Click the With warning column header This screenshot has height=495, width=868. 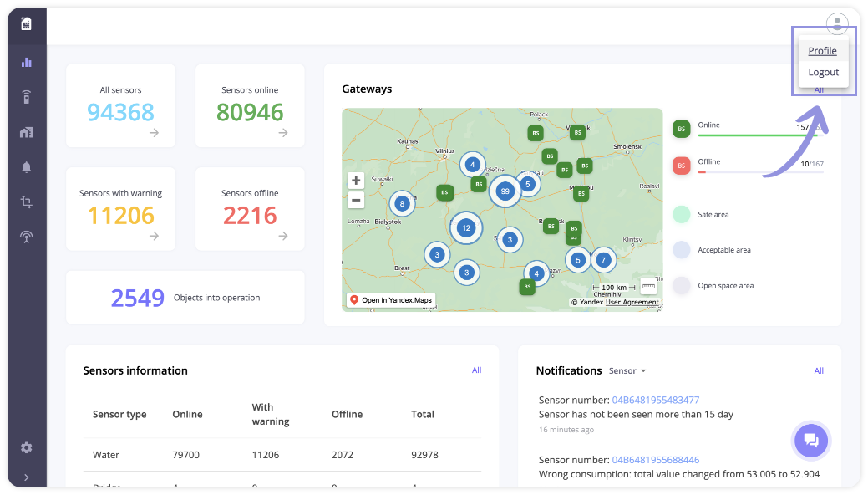click(270, 414)
